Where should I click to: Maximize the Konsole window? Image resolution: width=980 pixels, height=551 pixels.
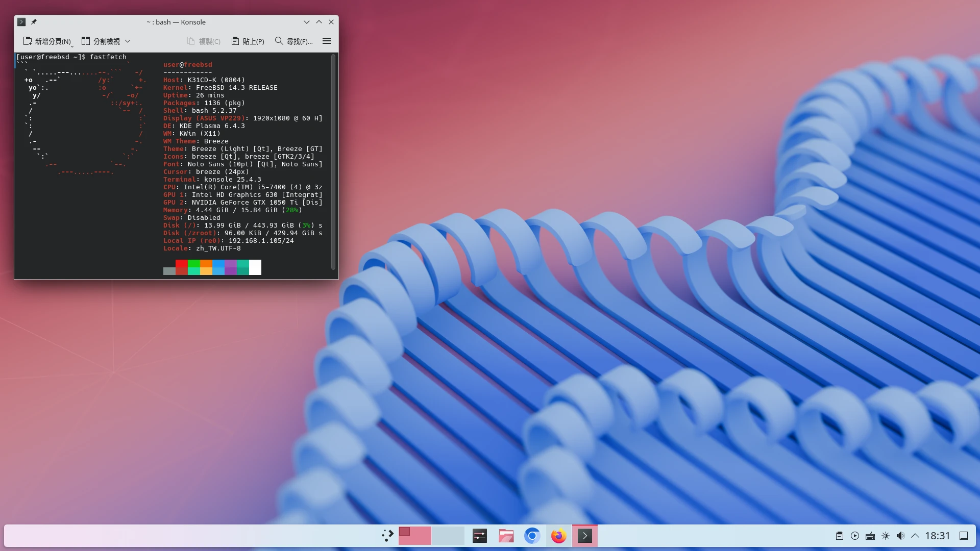point(319,22)
